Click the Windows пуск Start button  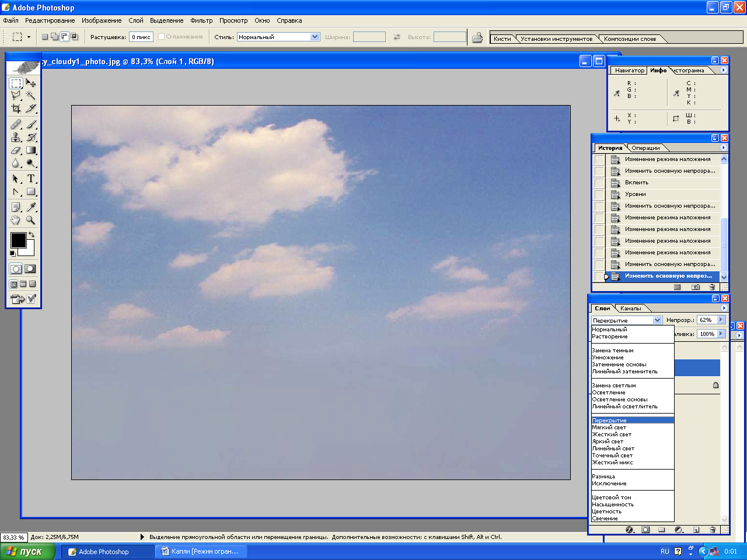point(27,551)
